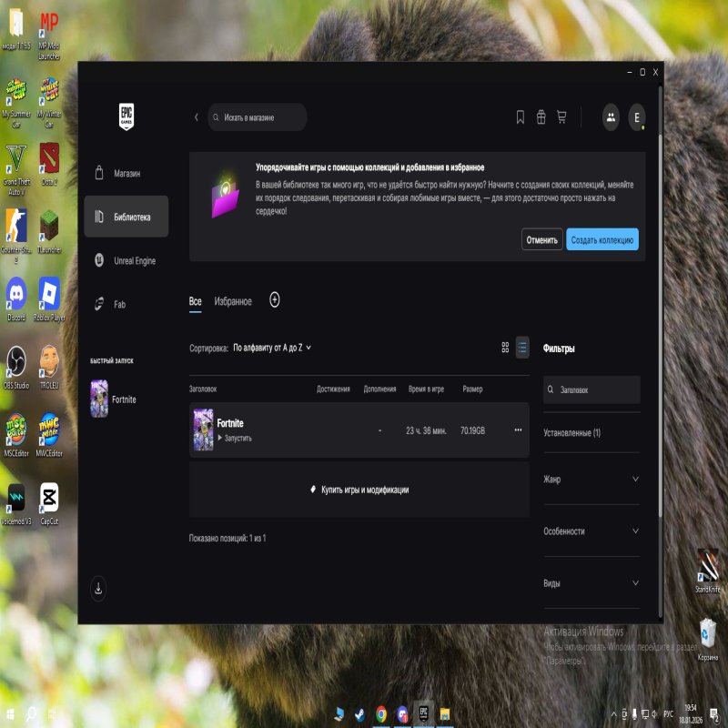This screenshot has width=728, height=728.
Task: Click the Создать коллекцию button
Action: pyautogui.click(x=602, y=240)
